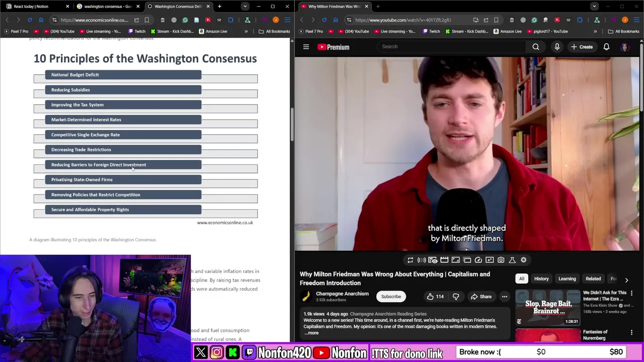Open the YouTube hamburger guide menu
Image resolution: width=644 pixels, height=362 pixels.
tap(306, 47)
